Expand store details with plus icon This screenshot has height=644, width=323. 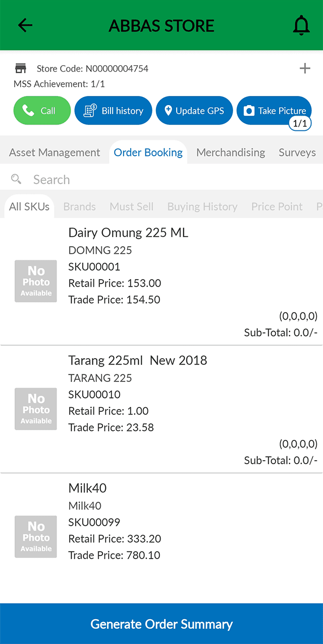point(305,68)
